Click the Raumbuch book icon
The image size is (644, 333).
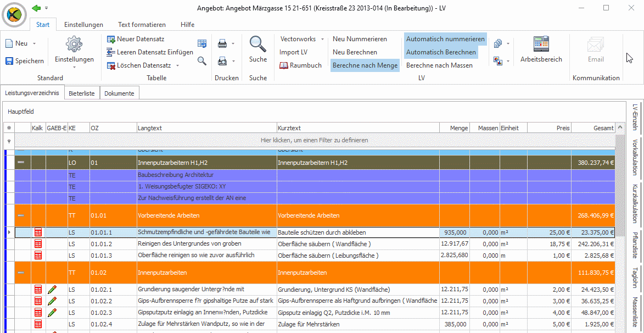(284, 65)
